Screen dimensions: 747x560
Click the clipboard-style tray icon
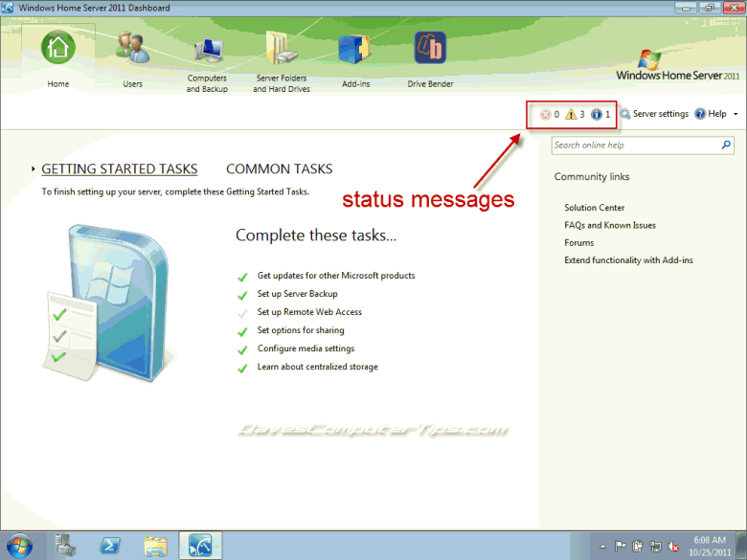(x=638, y=547)
